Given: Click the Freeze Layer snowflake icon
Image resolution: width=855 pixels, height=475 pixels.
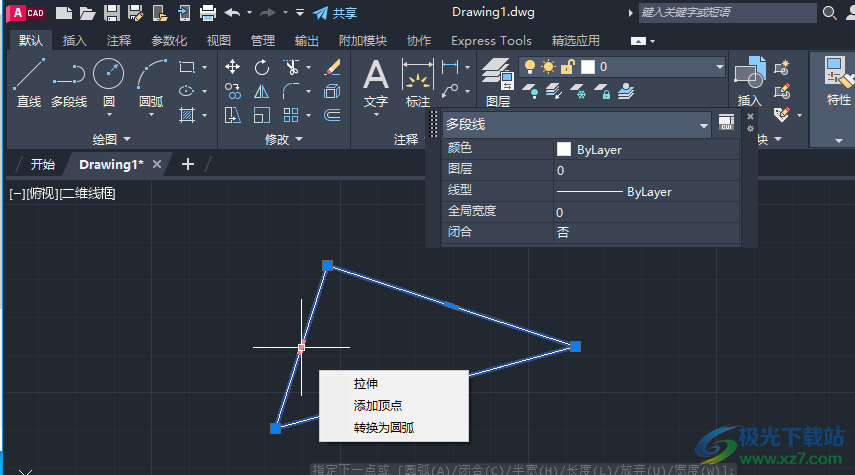Looking at the screenshot, I should pyautogui.click(x=578, y=91).
